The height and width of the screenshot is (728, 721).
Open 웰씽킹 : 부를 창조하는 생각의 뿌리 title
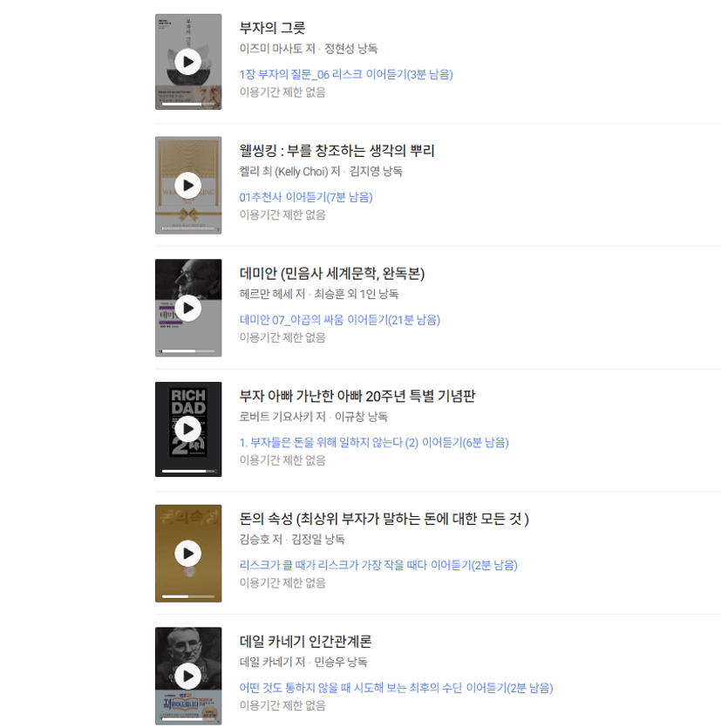click(337, 151)
